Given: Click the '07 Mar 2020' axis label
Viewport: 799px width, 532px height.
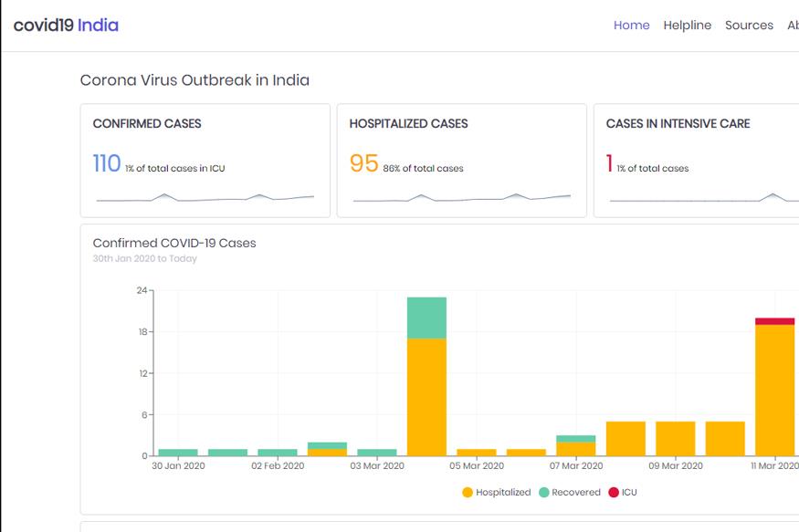Looking at the screenshot, I should (x=576, y=465).
